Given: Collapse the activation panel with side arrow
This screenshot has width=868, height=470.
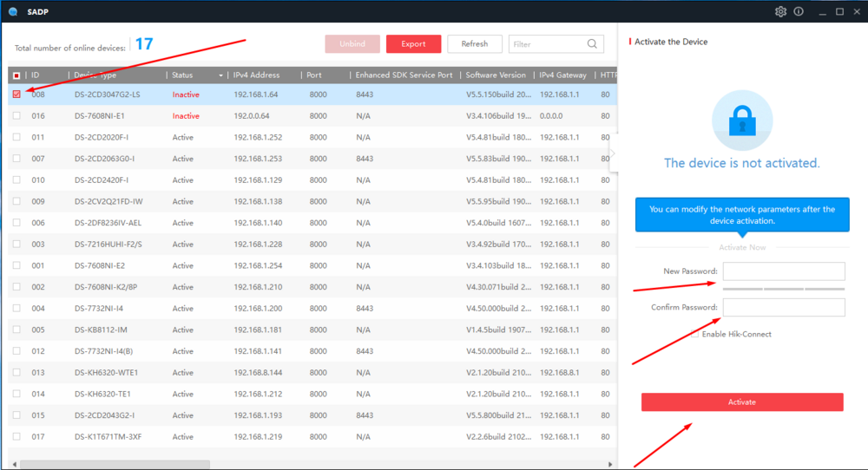Looking at the screenshot, I should pyautogui.click(x=613, y=153).
